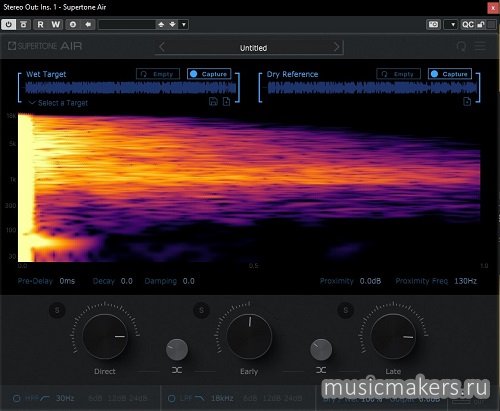
Task: Select LPF 24dB slope
Action: 292,398
